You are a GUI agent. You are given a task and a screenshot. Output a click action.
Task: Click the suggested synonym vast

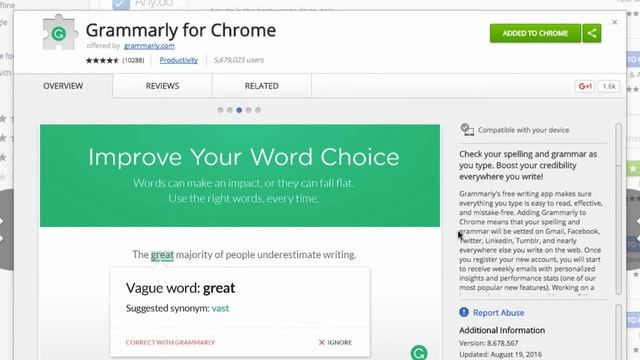[220, 308]
